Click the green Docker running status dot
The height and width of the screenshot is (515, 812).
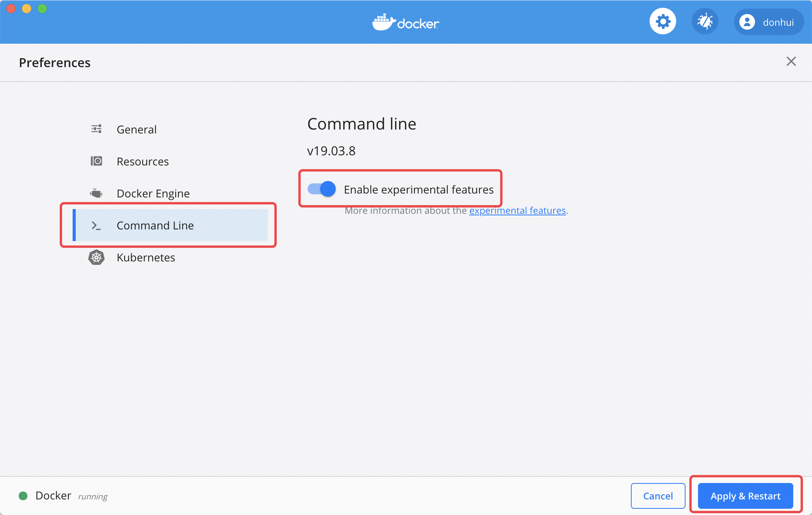tap(23, 496)
